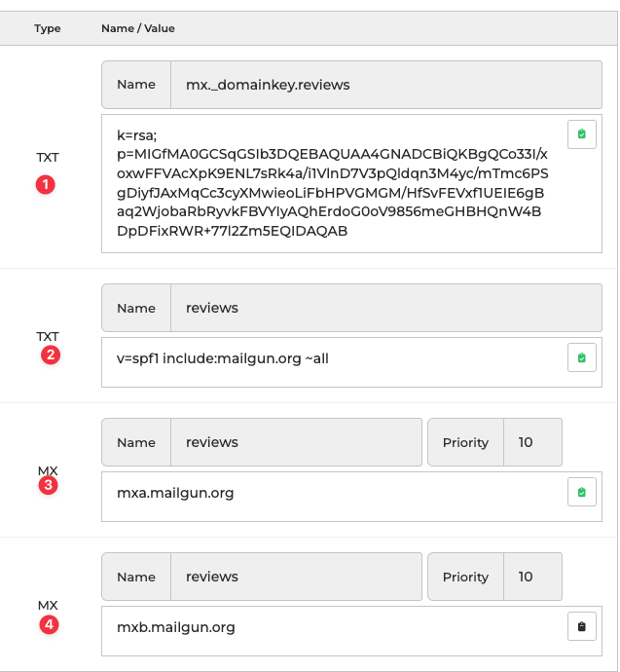This screenshot has width=620, height=672.
Task: Select the red number 4 badge
Action: 48,624
